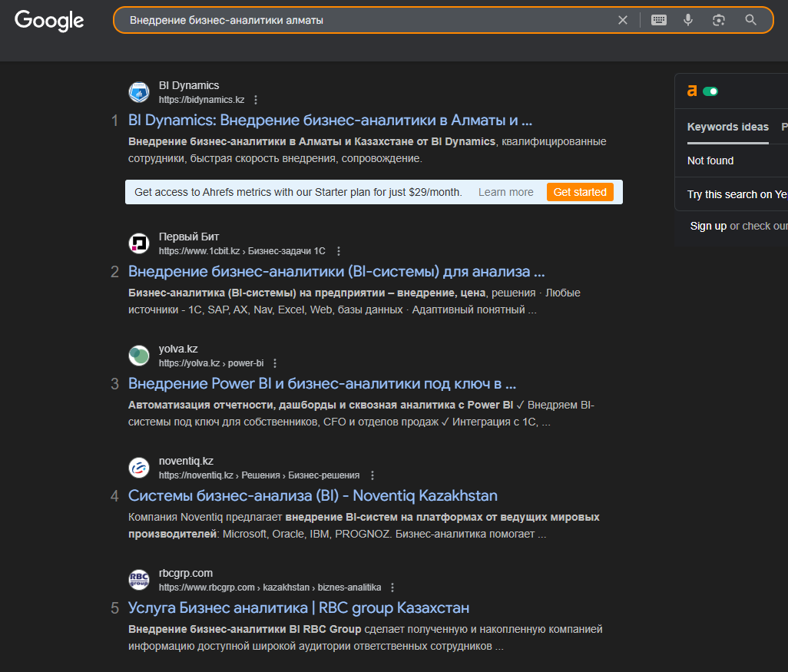Start voice search with microphone icon
The image size is (788, 672).
click(688, 20)
